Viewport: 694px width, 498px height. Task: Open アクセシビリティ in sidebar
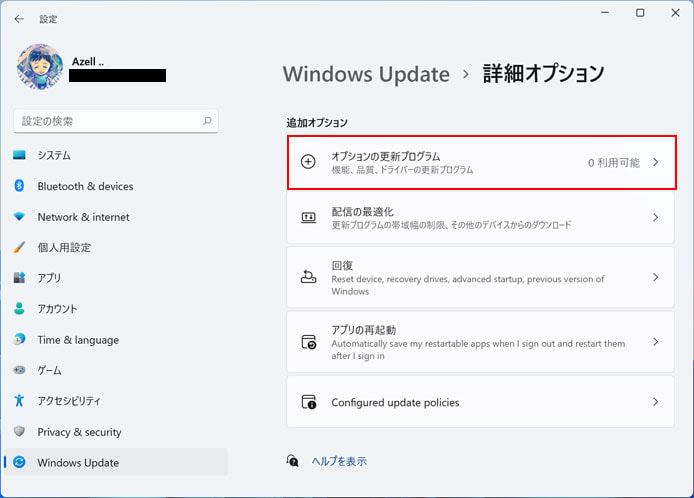click(x=116, y=401)
